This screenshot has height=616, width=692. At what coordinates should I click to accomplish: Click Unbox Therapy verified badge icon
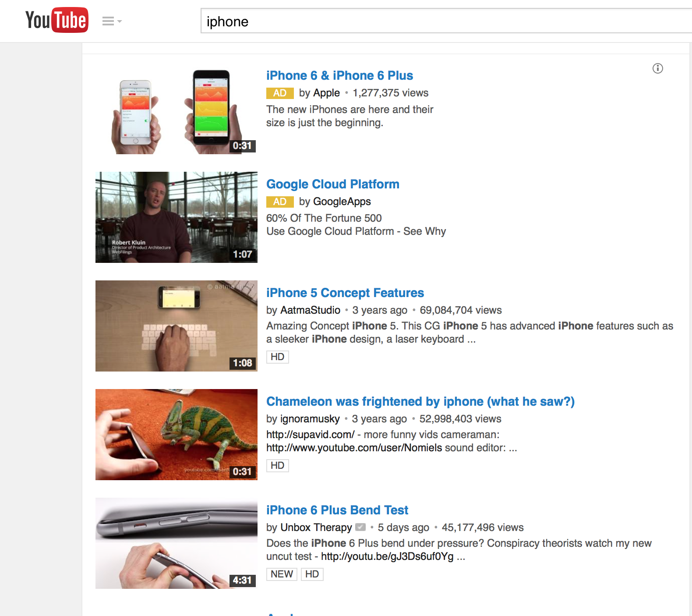360,527
